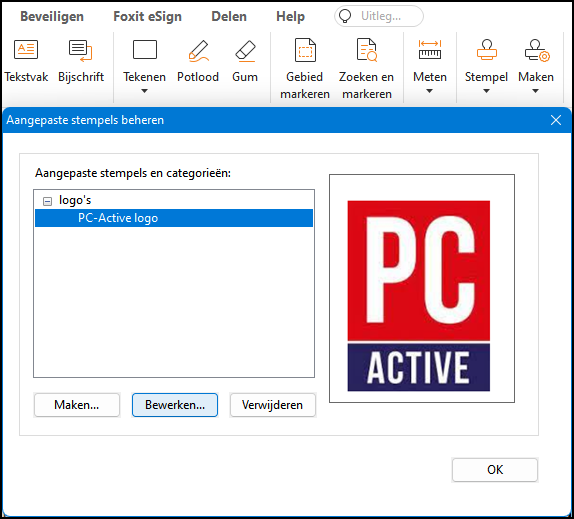574x519 pixels.
Task: Pick the Gum eraser tool
Action: pos(245,51)
